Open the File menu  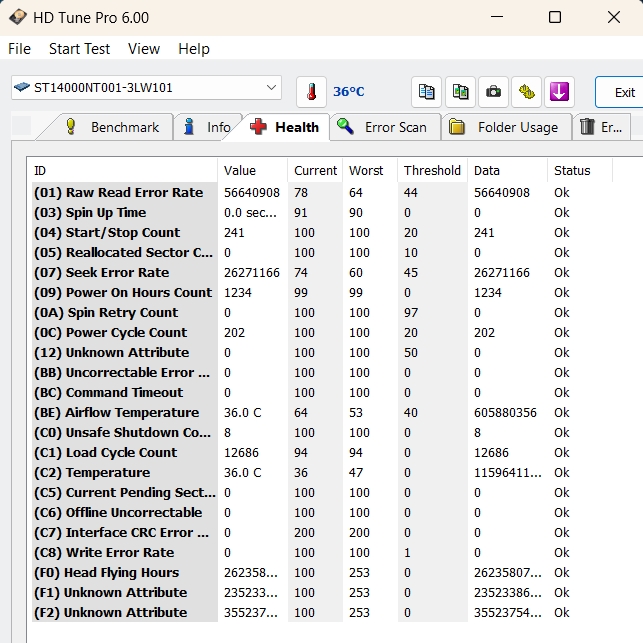click(19, 49)
